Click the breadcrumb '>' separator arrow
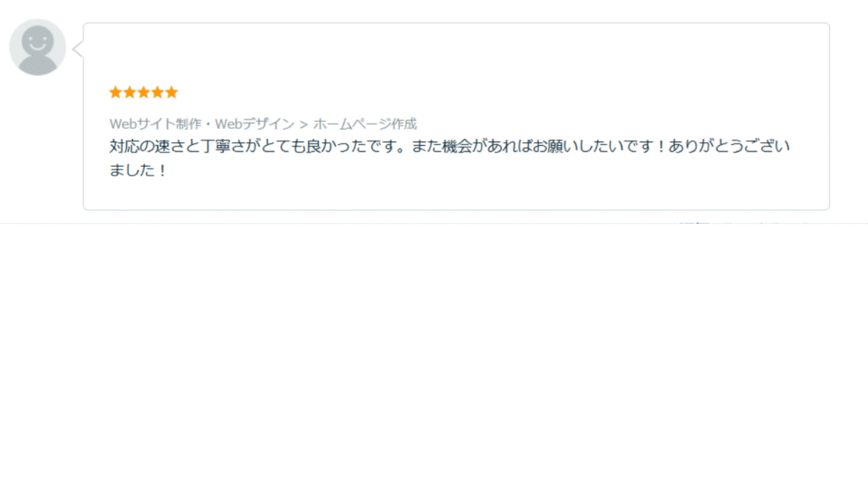This screenshot has width=868, height=488. (303, 125)
